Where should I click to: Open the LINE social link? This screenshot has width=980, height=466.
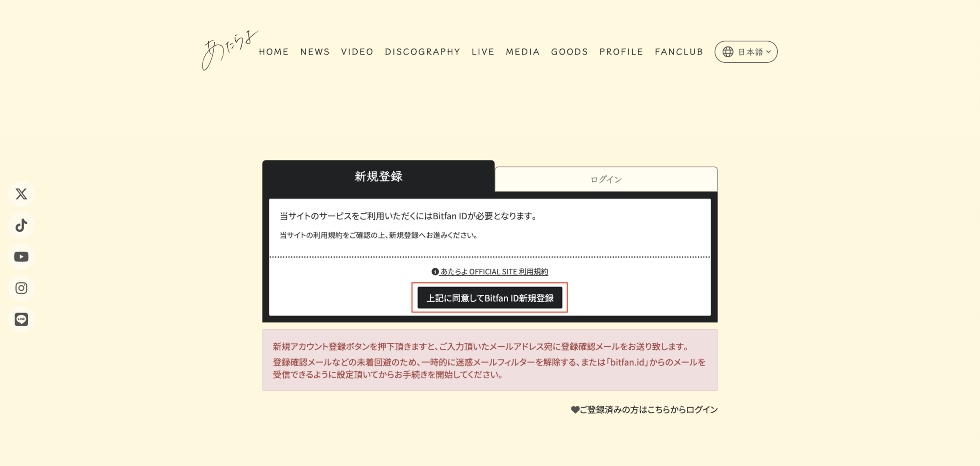click(x=21, y=320)
